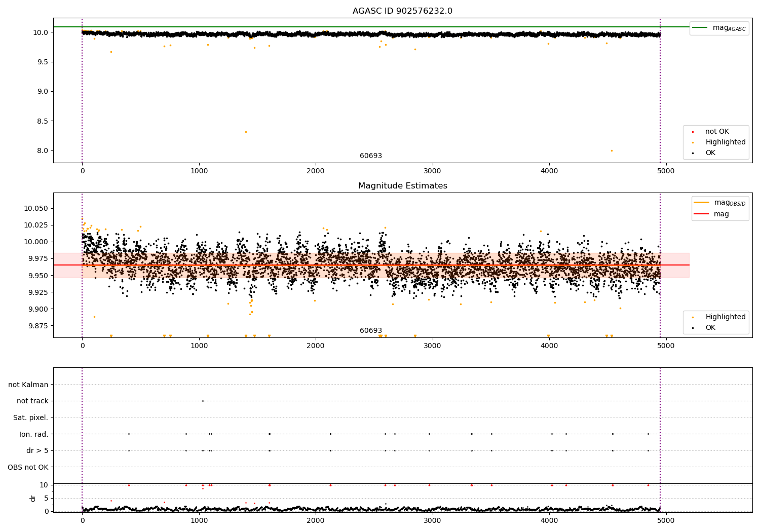
Task: Click the orange line sample in the mag OBSID legend
Action: (x=701, y=203)
